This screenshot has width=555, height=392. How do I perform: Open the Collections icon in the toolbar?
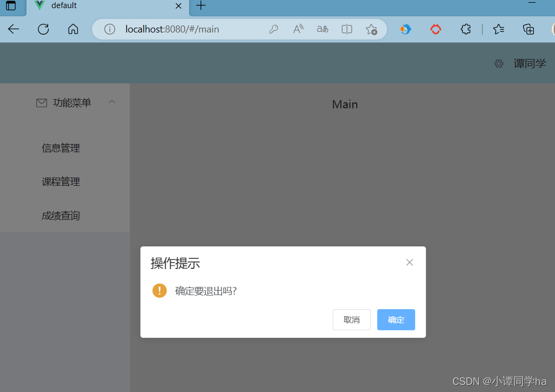click(x=528, y=29)
